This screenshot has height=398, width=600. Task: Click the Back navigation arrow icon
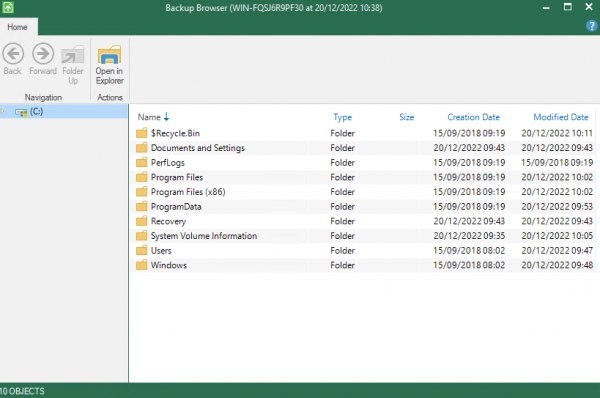[x=13, y=54]
